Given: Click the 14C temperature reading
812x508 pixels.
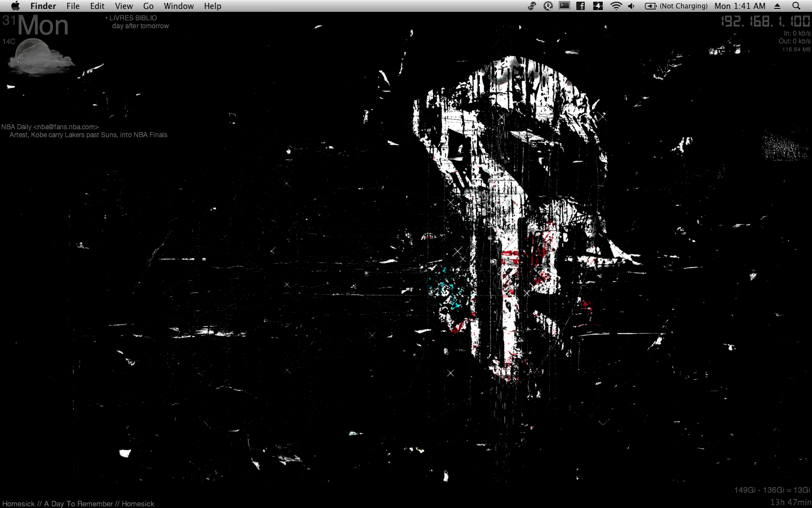Looking at the screenshot, I should click(8, 42).
